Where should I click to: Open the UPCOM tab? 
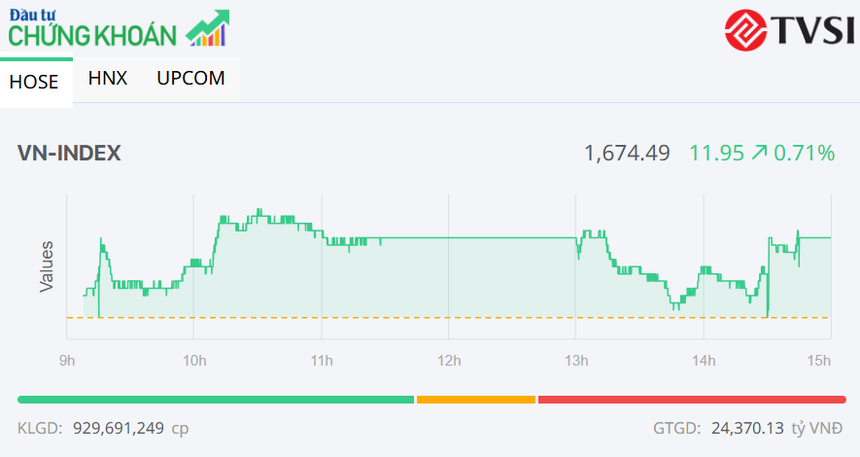point(191,78)
